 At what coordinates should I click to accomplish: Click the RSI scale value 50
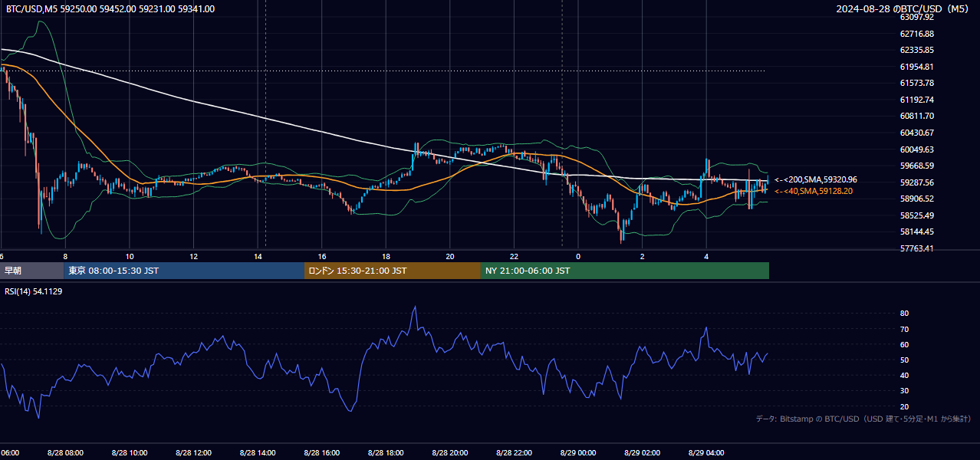click(x=905, y=360)
